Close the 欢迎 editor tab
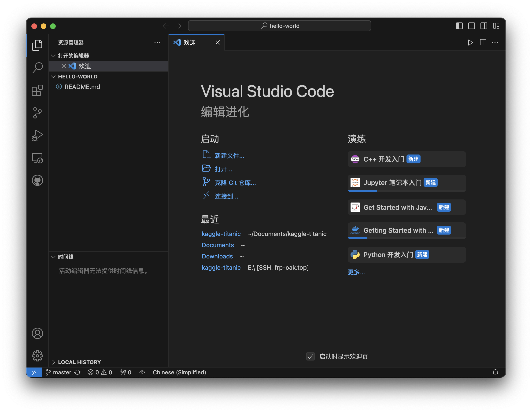 pyautogui.click(x=218, y=42)
